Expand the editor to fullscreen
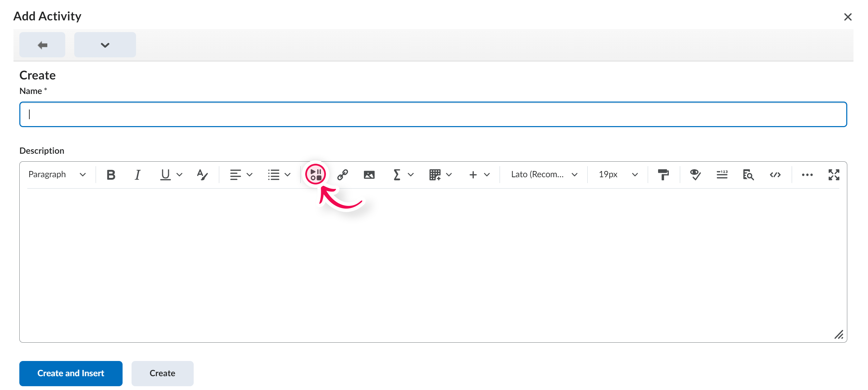 point(834,174)
